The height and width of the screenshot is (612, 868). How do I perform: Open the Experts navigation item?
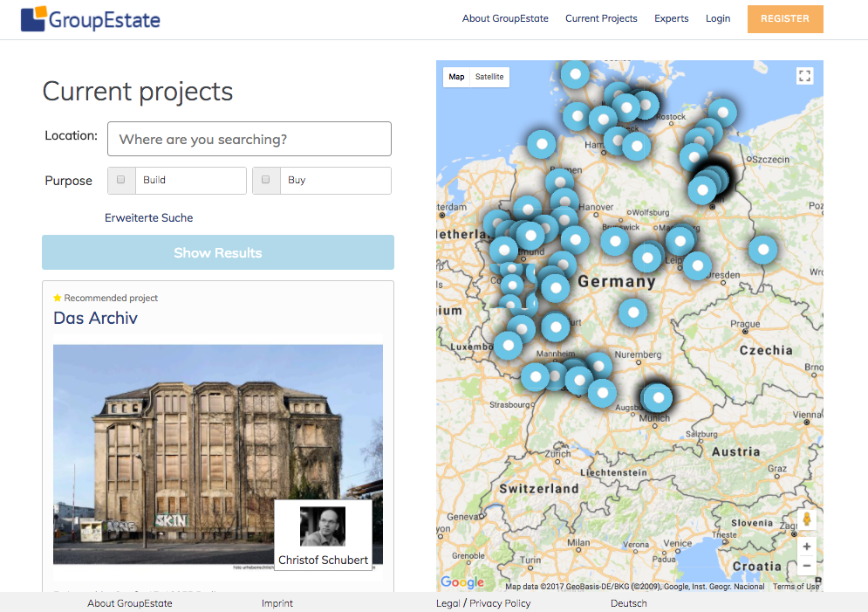coord(671,18)
